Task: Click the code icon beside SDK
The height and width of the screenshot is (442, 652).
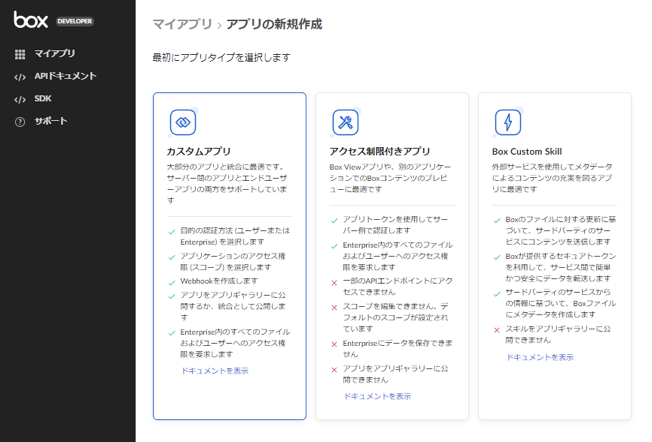Action: tap(20, 99)
